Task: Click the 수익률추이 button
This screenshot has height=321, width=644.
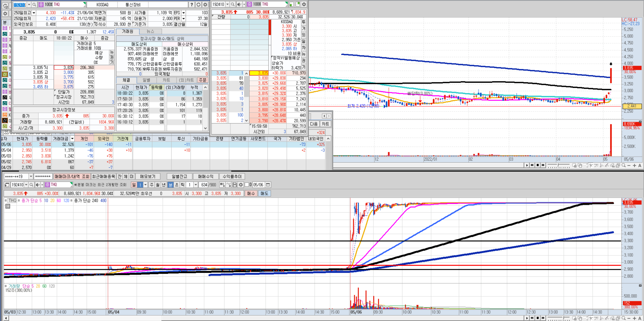Action: (x=232, y=176)
